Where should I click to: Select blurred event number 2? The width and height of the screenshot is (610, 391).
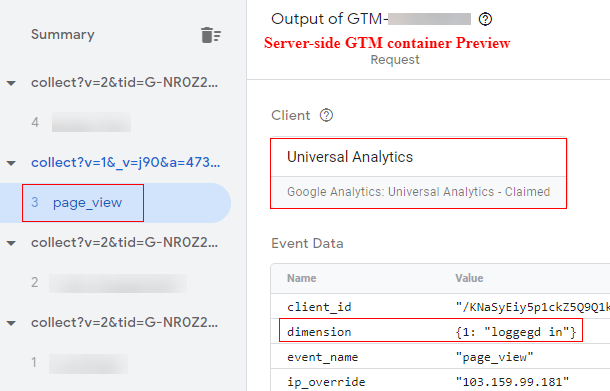tap(109, 282)
